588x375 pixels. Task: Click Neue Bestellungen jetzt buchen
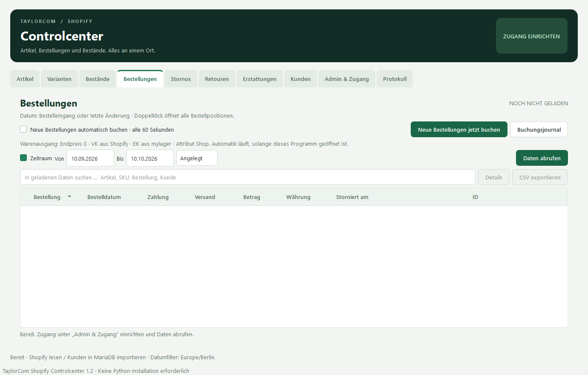click(x=459, y=130)
